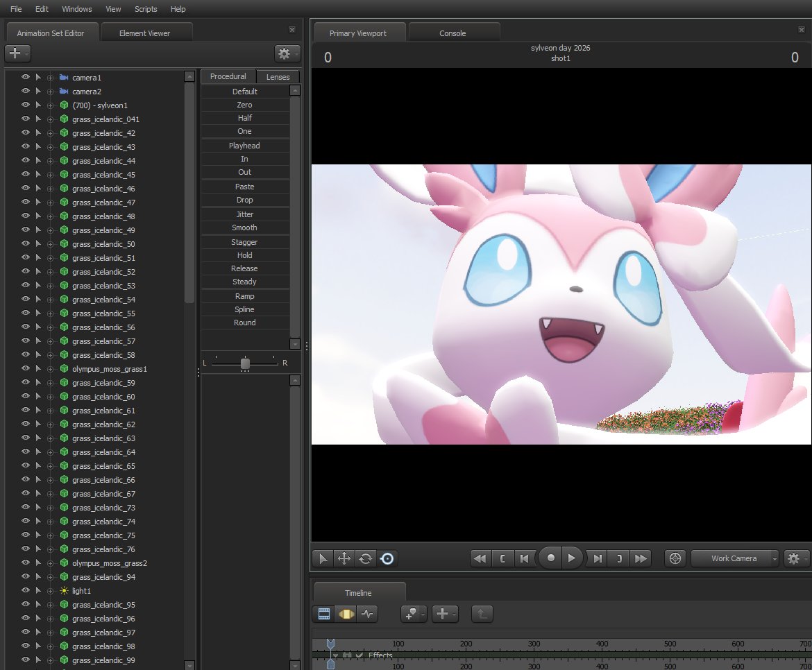This screenshot has width=812, height=670.
Task: Toggle visibility of light1
Action: (x=26, y=590)
